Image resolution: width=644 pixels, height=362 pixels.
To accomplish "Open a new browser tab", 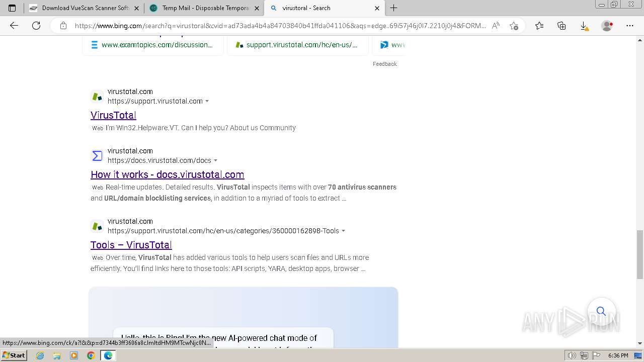I will click(394, 8).
